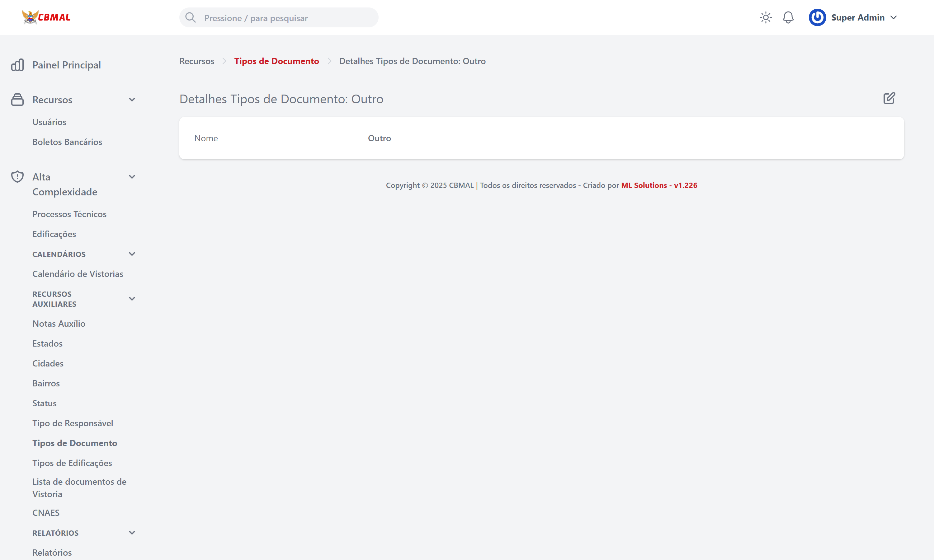Click the search magnifier icon

click(191, 18)
